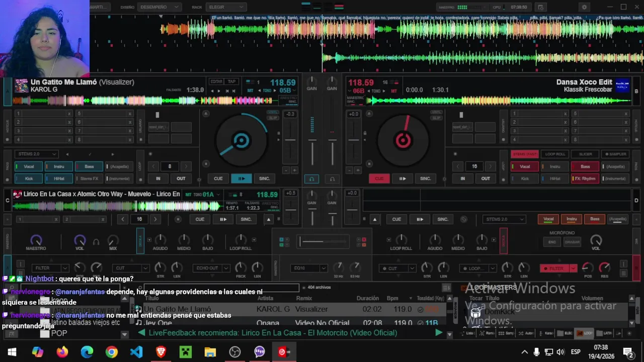This screenshot has height=362, width=644.
Task: Toggle HiHat stem pad on deck A
Action: (59, 178)
